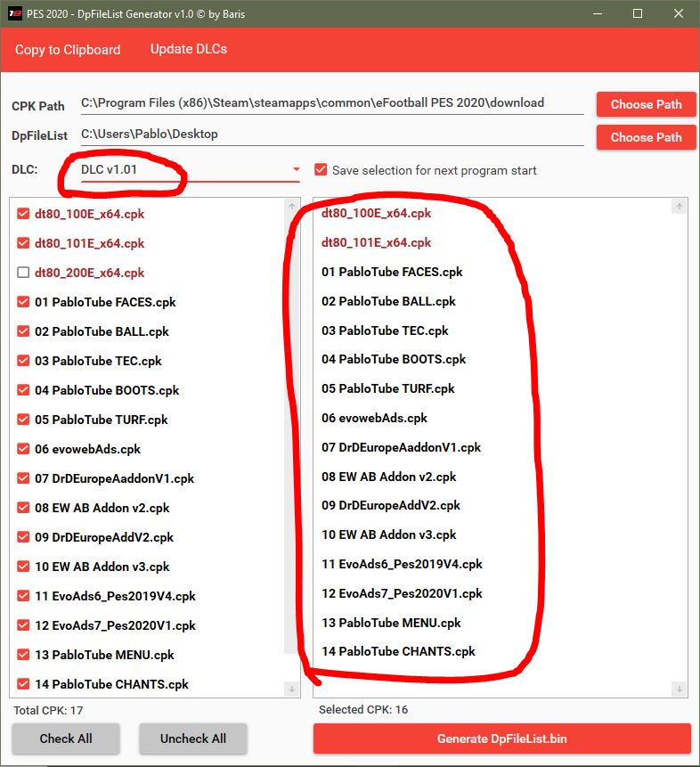Click right list scroll down arrow
This screenshot has height=767, width=700.
[679, 689]
